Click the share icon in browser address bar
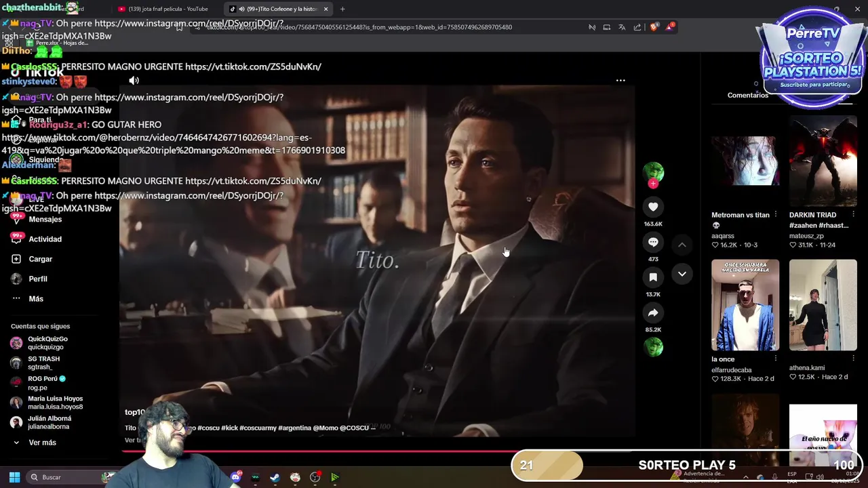This screenshot has width=868, height=488. 637,27
